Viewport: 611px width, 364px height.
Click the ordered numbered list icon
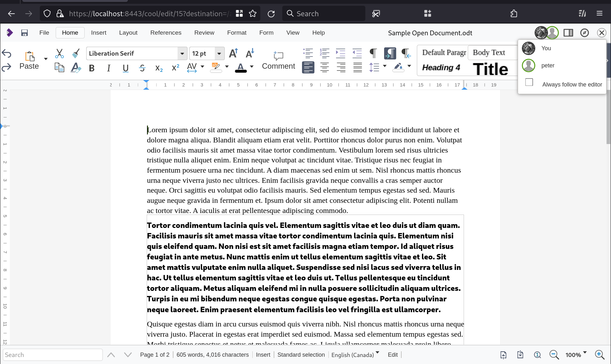click(x=324, y=53)
